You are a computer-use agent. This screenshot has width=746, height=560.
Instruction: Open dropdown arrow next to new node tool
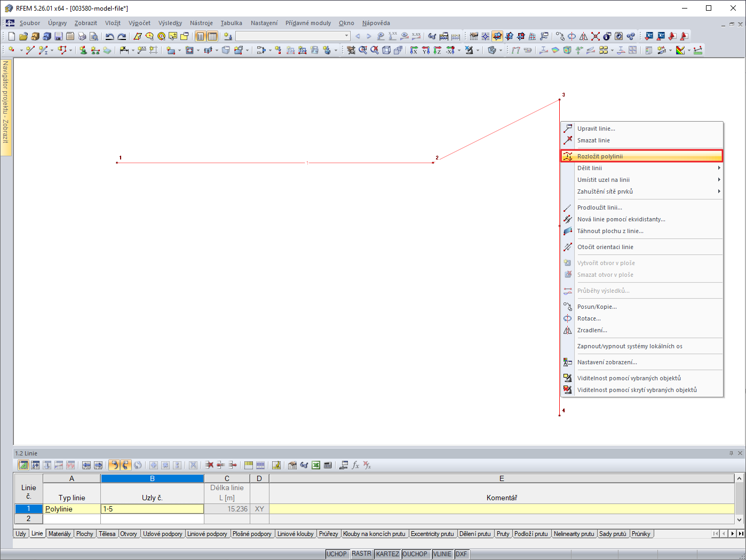[21, 51]
